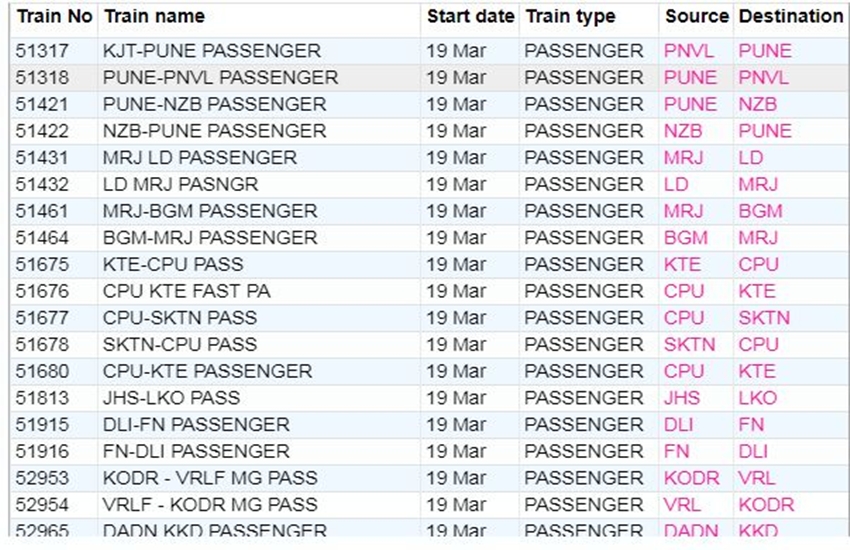Click KODR source link for train 52953
This screenshot has width=850, height=550.
pyautogui.click(x=692, y=478)
